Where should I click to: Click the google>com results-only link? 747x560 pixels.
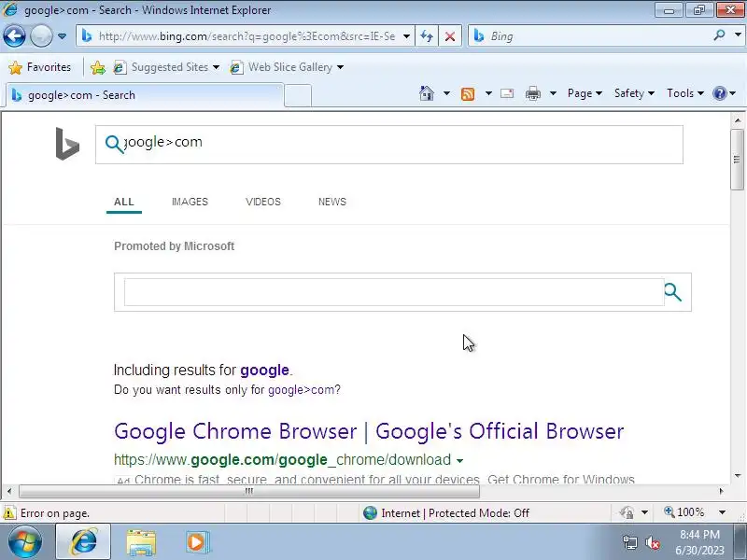pyautogui.click(x=301, y=390)
